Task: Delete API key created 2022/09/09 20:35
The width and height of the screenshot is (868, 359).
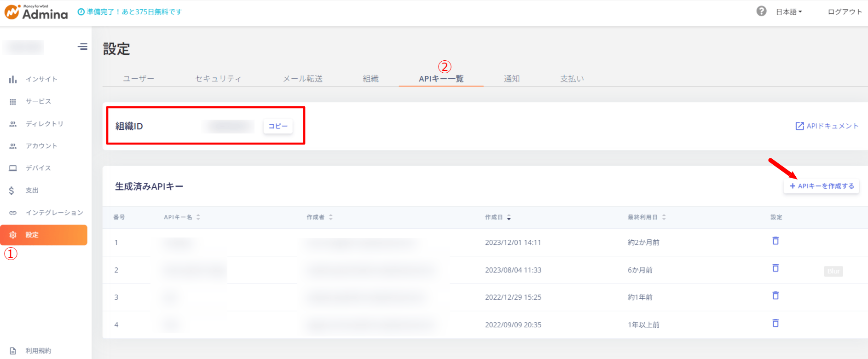Action: point(775,323)
